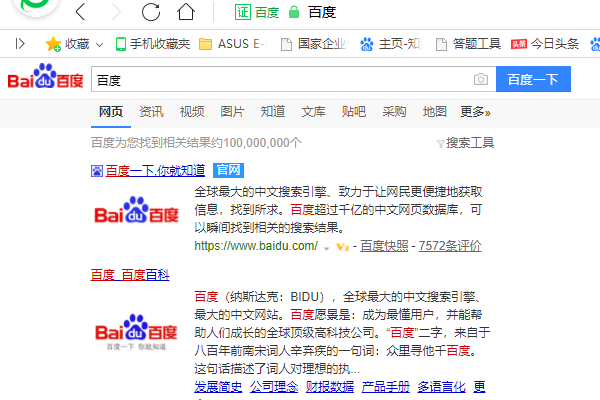Expand the small arrow after baidu.com URL

326,248
